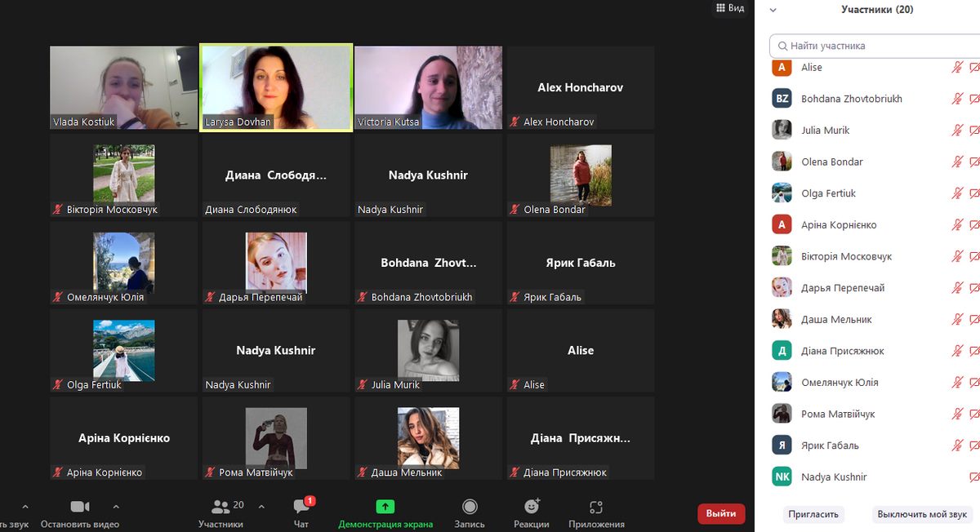
Task: Expand video options arrow beside camera
Action: click(116, 506)
